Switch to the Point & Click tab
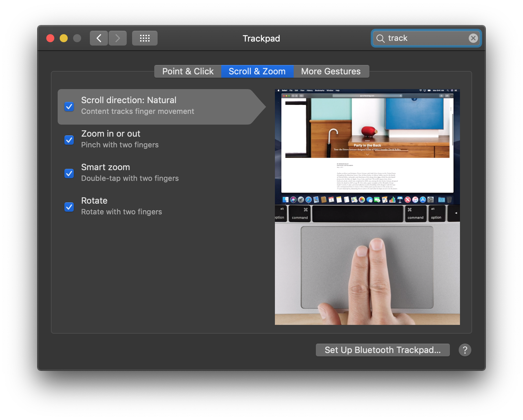This screenshot has width=523, height=420. pos(187,71)
